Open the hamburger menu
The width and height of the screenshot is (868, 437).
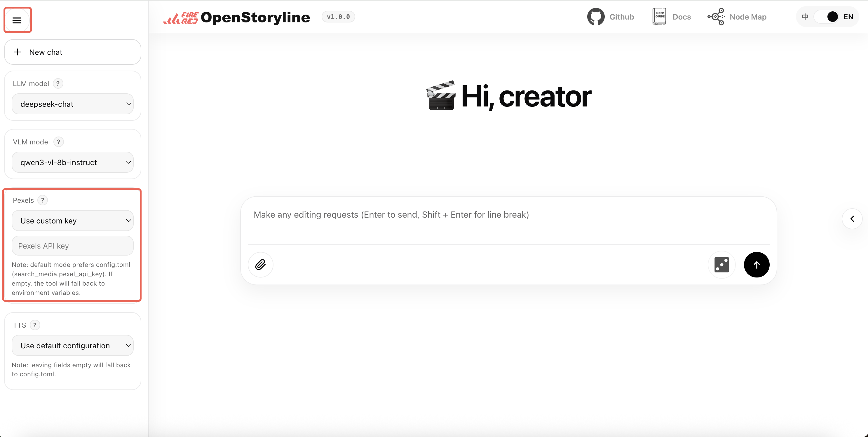tap(17, 20)
